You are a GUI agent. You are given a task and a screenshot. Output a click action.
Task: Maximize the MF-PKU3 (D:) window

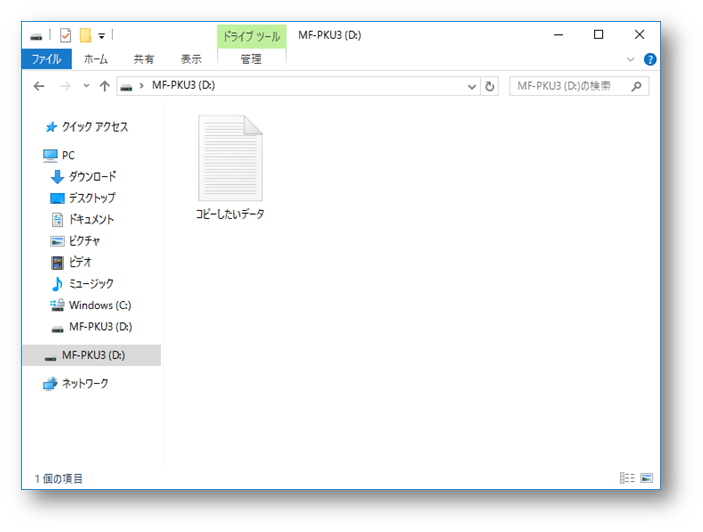pyautogui.click(x=599, y=35)
